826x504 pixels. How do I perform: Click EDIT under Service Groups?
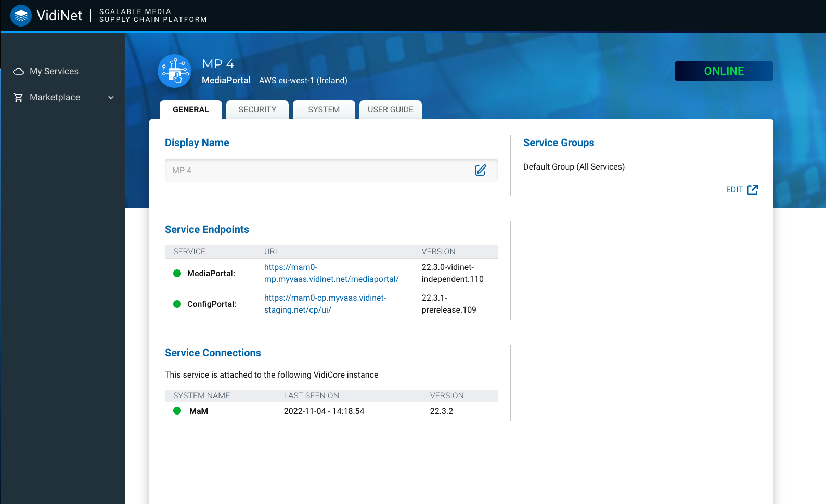(734, 190)
